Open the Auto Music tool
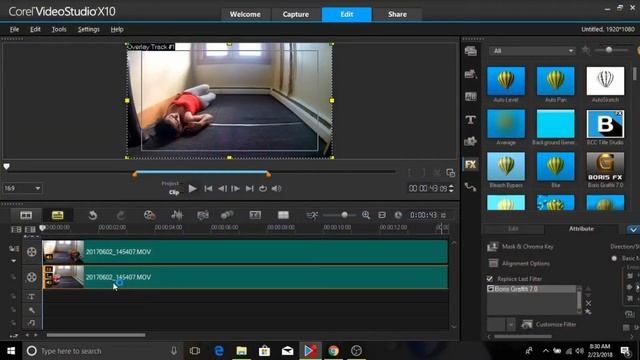This screenshot has width=640, height=360. click(x=202, y=215)
